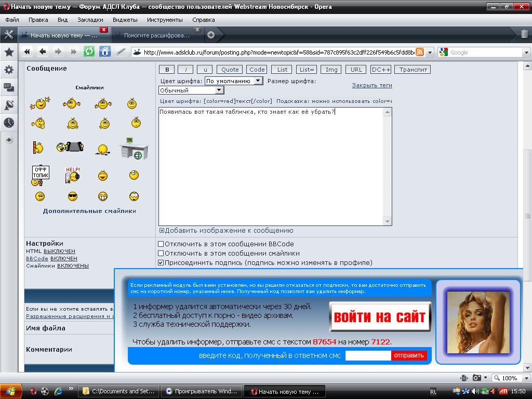The image size is (532, 399).
Task: Insert the HELP! sign smiley
Action: click(72, 175)
